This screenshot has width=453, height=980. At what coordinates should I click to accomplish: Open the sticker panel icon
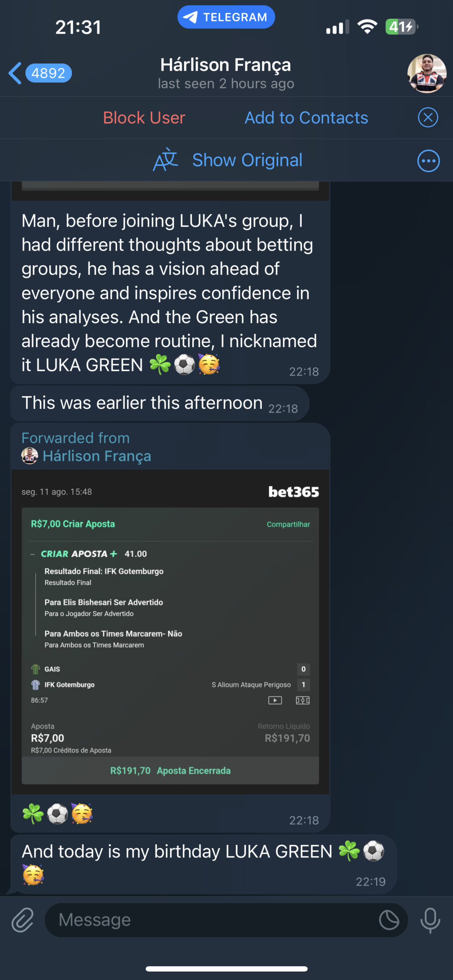pyautogui.click(x=389, y=920)
